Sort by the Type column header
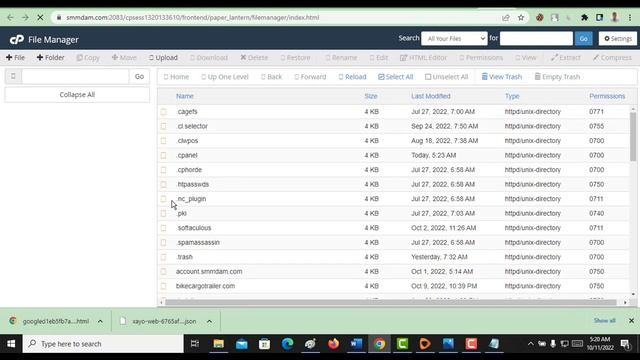 pos(512,96)
